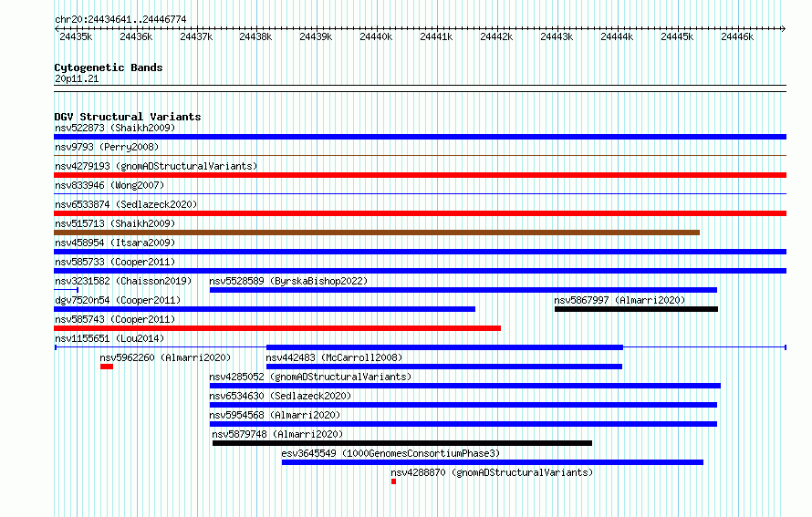Click nsv4279193 (gnomADStructuralVariants) label
This screenshot has width=812, height=517.
156,166
